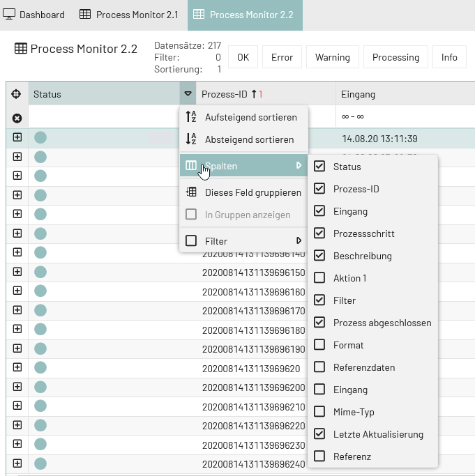Click the Dashboard monitor icon

(9, 14)
